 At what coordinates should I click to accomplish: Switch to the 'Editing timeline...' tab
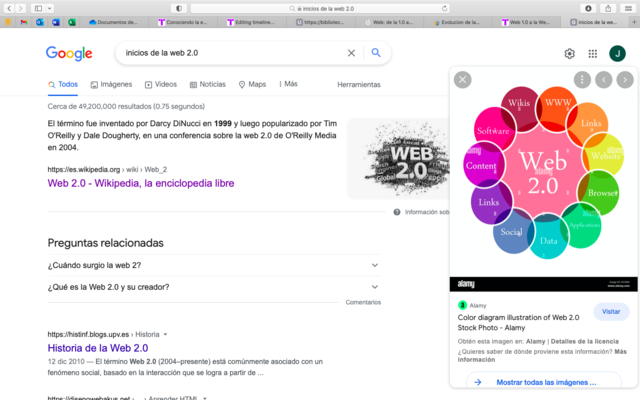coord(251,22)
